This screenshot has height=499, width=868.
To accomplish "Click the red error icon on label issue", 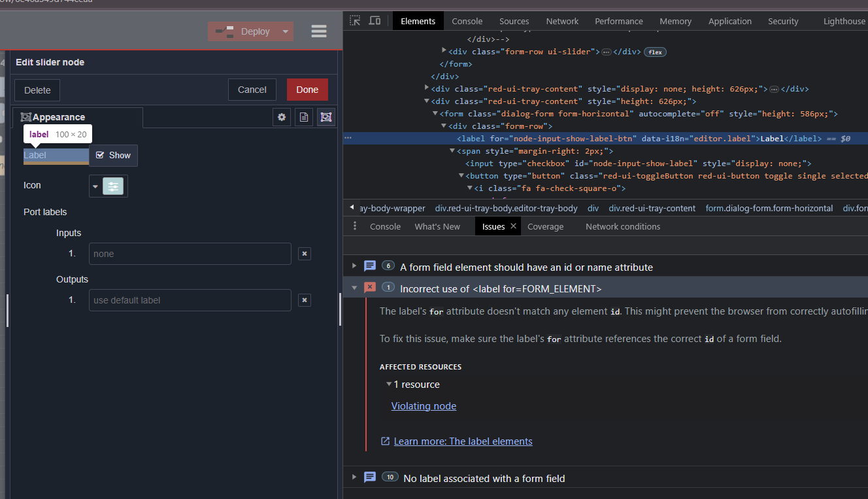I will 370,288.
